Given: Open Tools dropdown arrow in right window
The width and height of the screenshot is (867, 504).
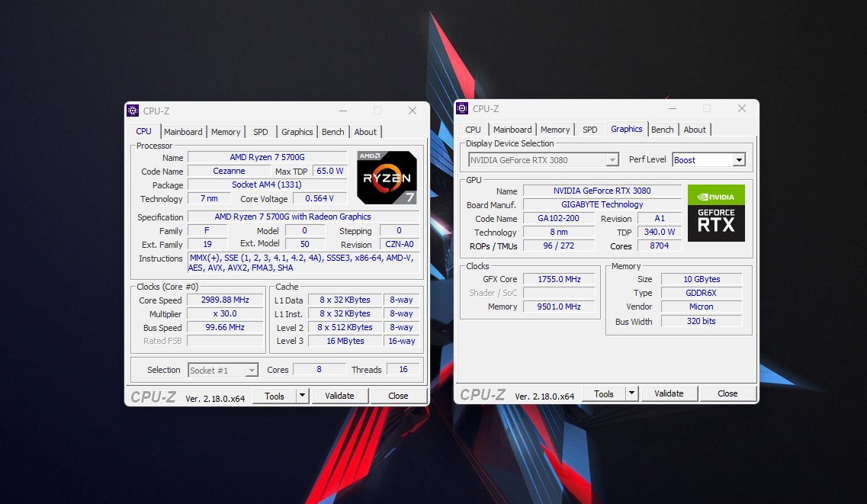Looking at the screenshot, I should [x=632, y=393].
